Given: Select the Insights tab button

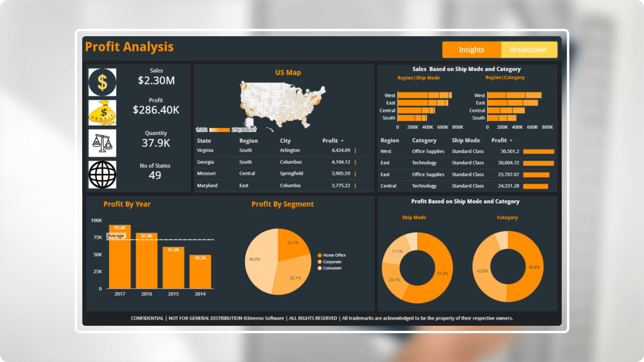Looking at the screenshot, I should (x=470, y=50).
